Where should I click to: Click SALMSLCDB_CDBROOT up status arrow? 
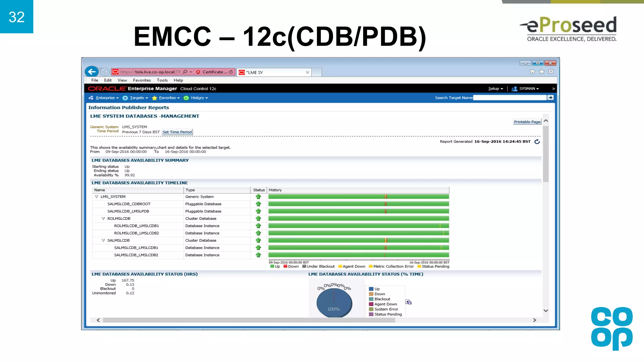(x=258, y=204)
